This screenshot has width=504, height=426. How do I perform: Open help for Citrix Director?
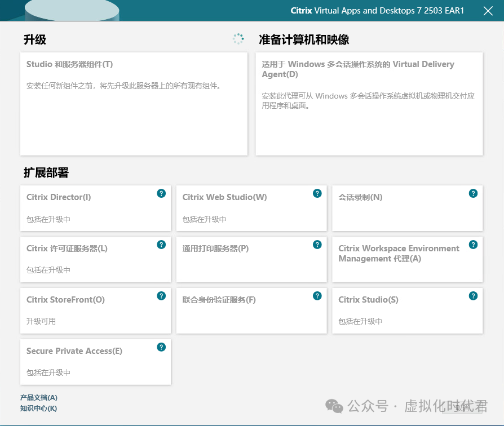(x=161, y=193)
